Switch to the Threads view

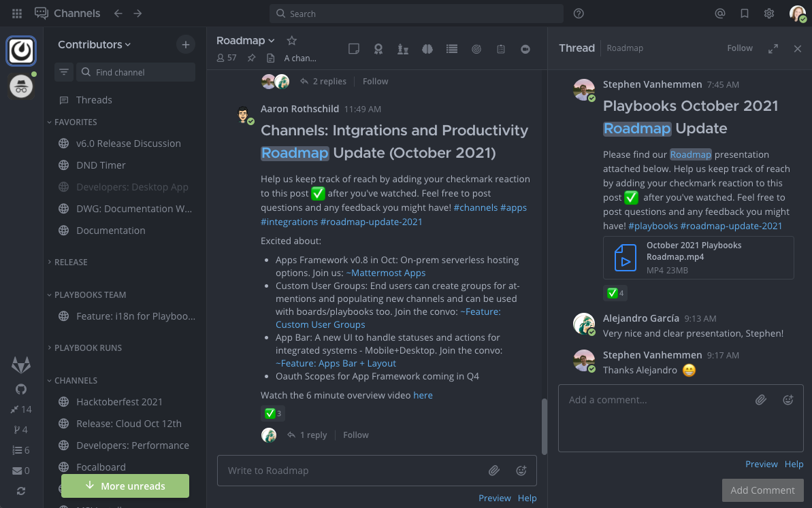click(93, 99)
